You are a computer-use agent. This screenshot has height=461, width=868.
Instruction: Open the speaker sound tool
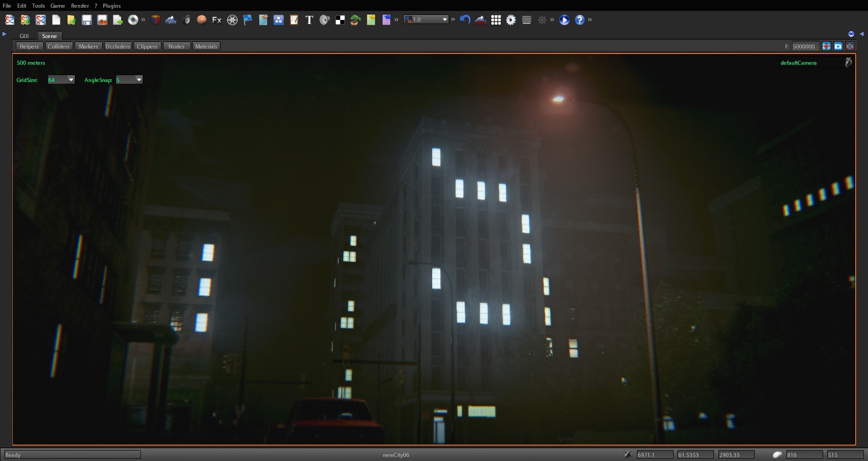[324, 20]
